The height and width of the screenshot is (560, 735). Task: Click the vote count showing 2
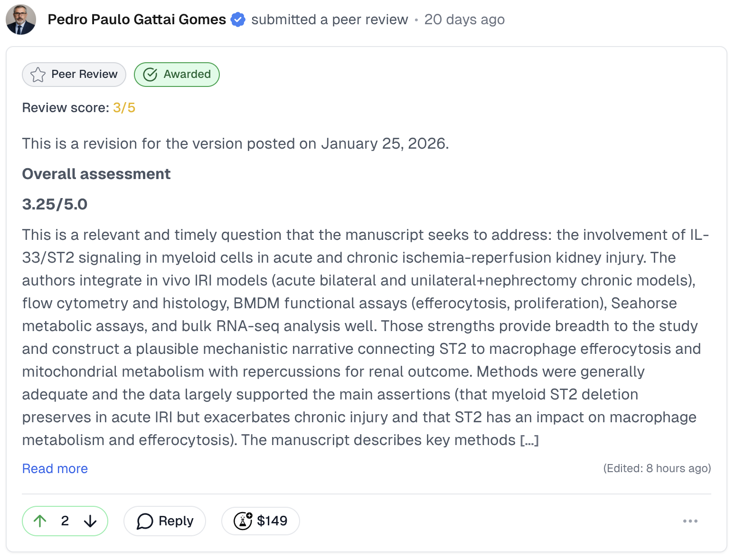pyautogui.click(x=66, y=521)
